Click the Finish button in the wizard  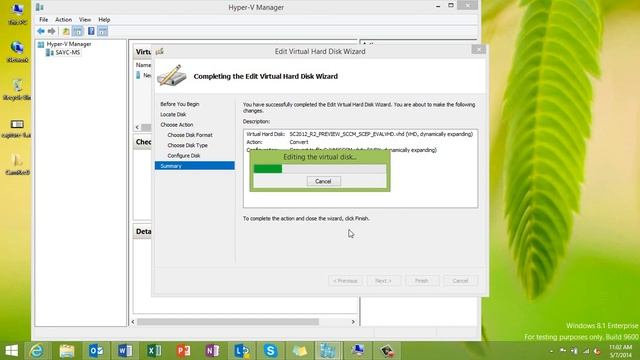click(422, 281)
